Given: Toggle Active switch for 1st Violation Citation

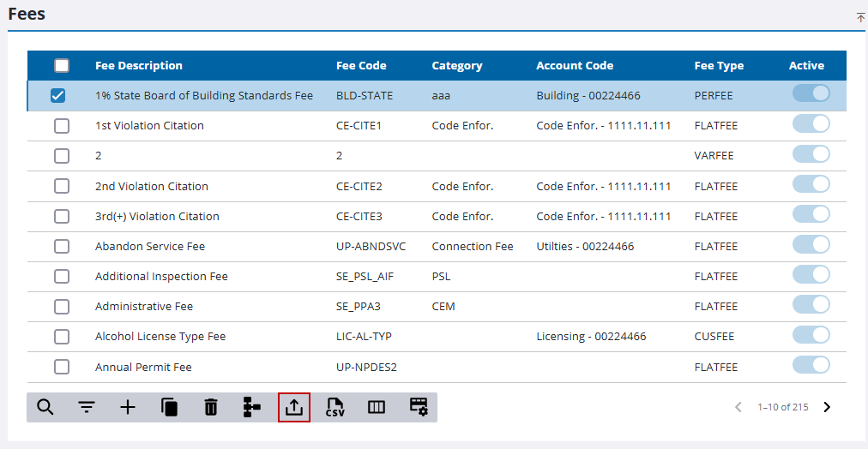Looking at the screenshot, I should tap(811, 124).
